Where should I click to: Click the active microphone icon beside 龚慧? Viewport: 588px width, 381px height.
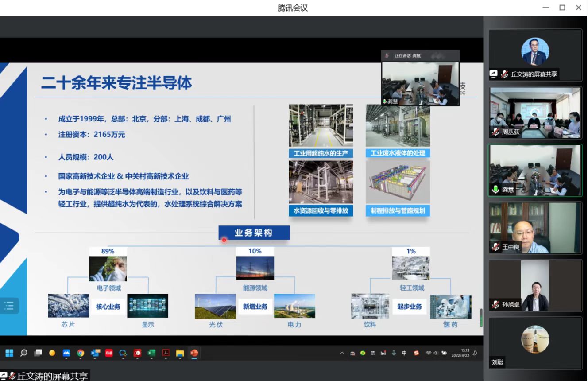click(495, 190)
